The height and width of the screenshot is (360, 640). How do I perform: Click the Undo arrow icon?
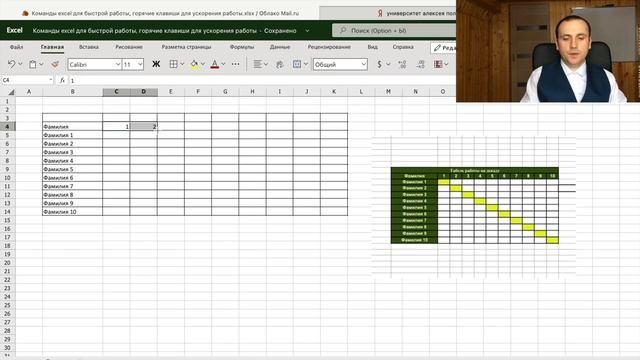(x=11, y=64)
